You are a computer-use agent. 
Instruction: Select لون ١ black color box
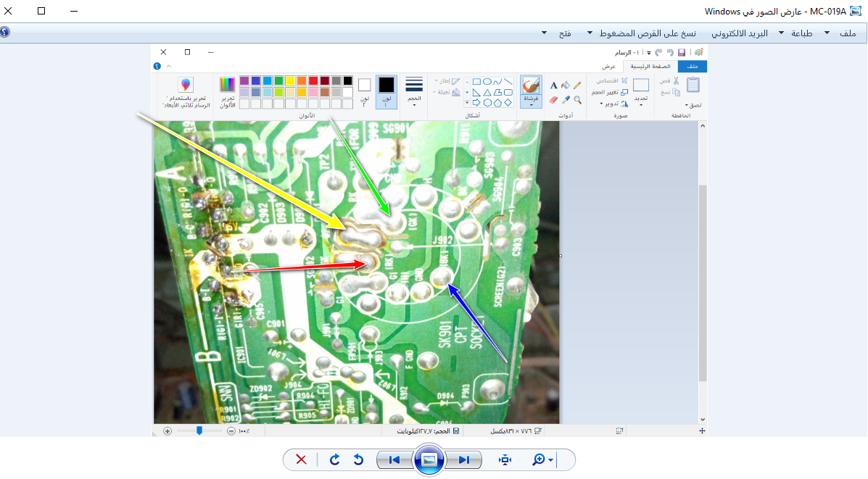pos(387,92)
